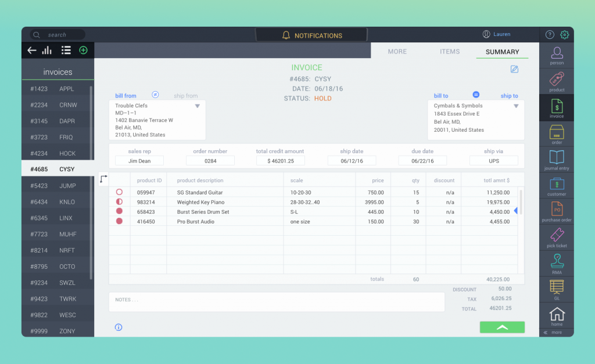Click the edit invoice pencil icon
This screenshot has height=364, width=595.
(x=514, y=69)
